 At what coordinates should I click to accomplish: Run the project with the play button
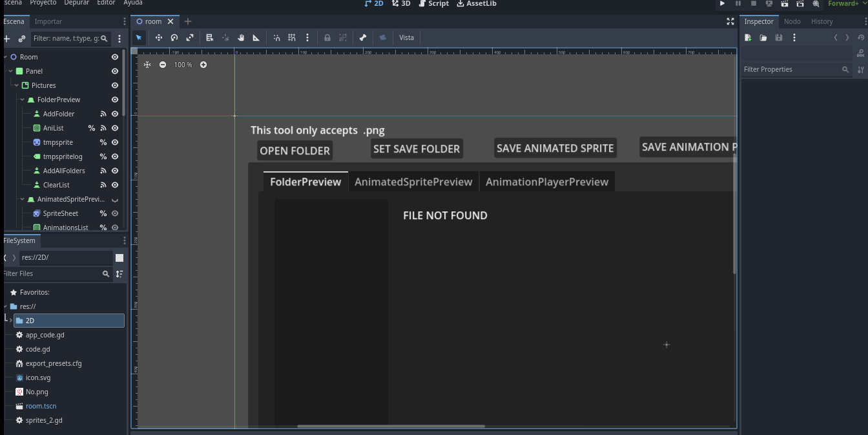pyautogui.click(x=723, y=3)
